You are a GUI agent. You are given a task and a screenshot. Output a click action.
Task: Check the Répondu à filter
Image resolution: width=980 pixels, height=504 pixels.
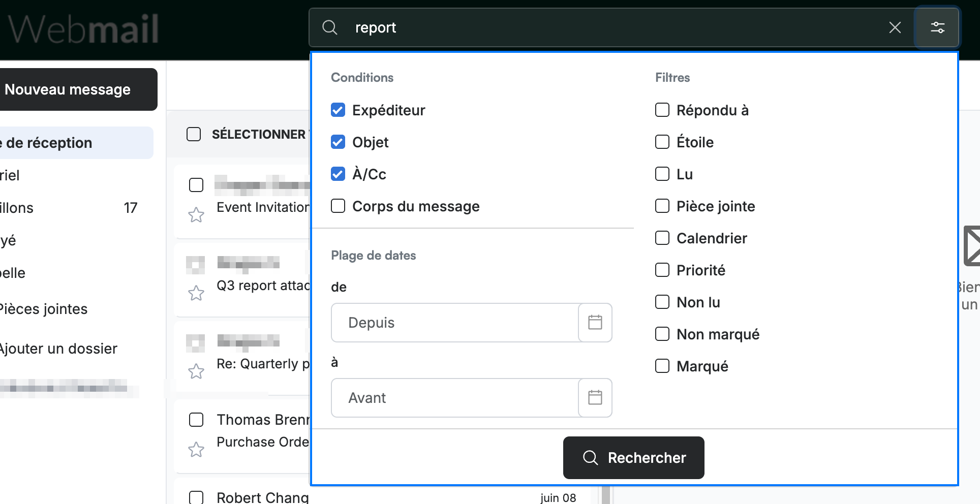(662, 110)
